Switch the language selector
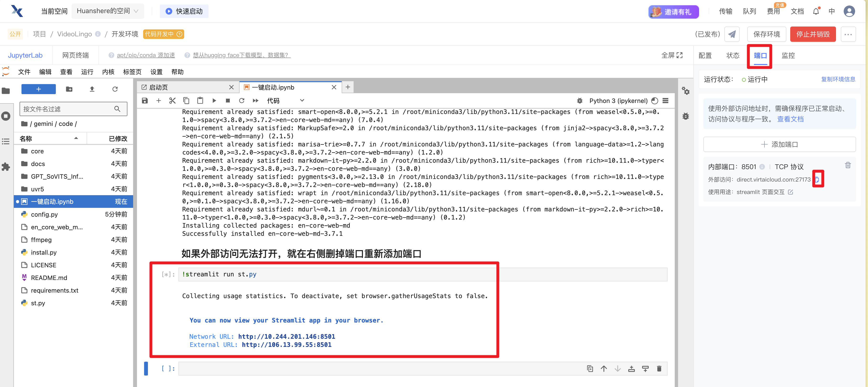The width and height of the screenshot is (868, 387). (831, 11)
